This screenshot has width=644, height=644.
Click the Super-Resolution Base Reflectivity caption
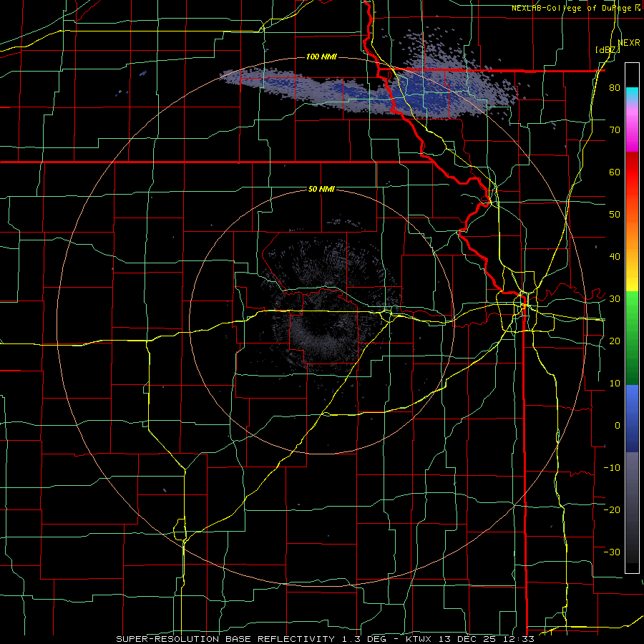(225, 639)
